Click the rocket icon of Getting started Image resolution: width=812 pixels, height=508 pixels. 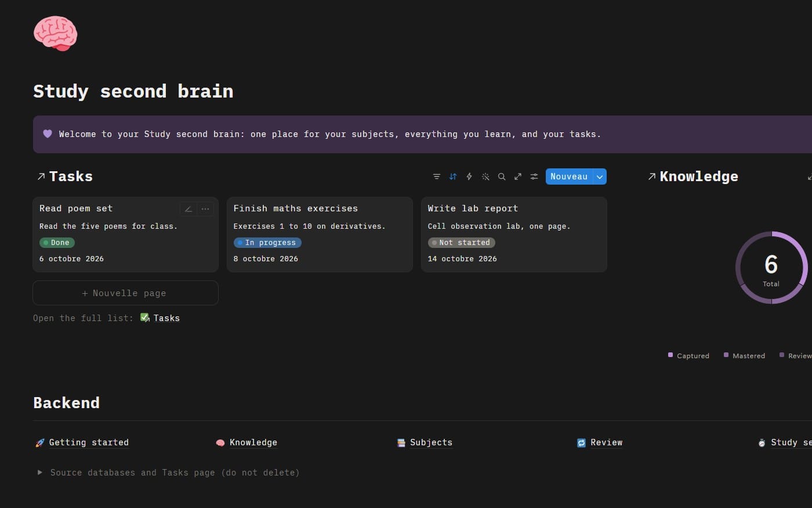point(40,443)
